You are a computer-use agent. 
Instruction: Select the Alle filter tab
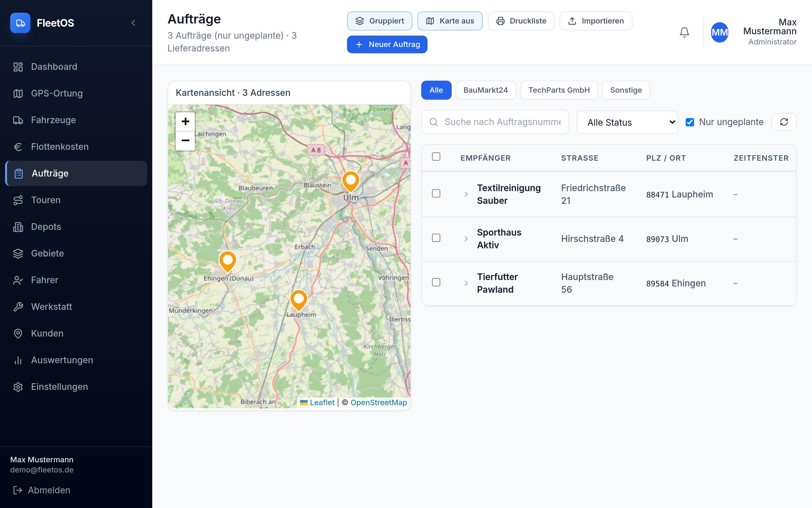pyautogui.click(x=436, y=90)
